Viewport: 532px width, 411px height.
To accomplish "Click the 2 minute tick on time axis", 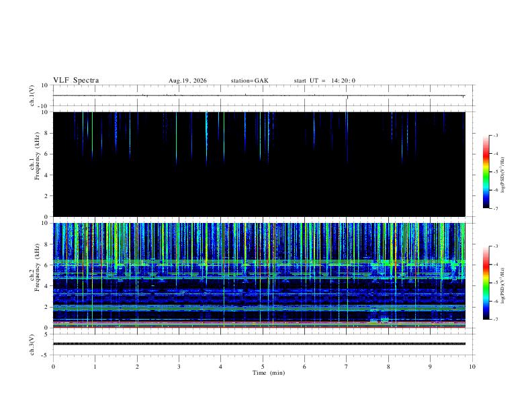I will tap(137, 367).
